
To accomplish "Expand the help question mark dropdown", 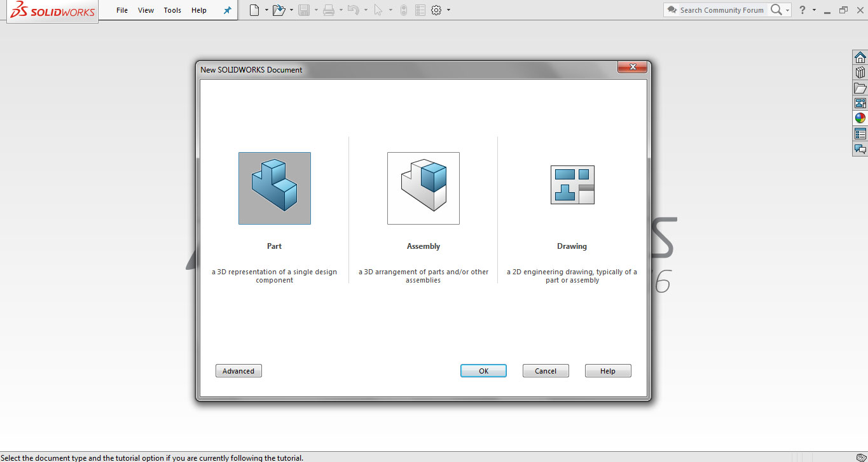I will (x=814, y=10).
